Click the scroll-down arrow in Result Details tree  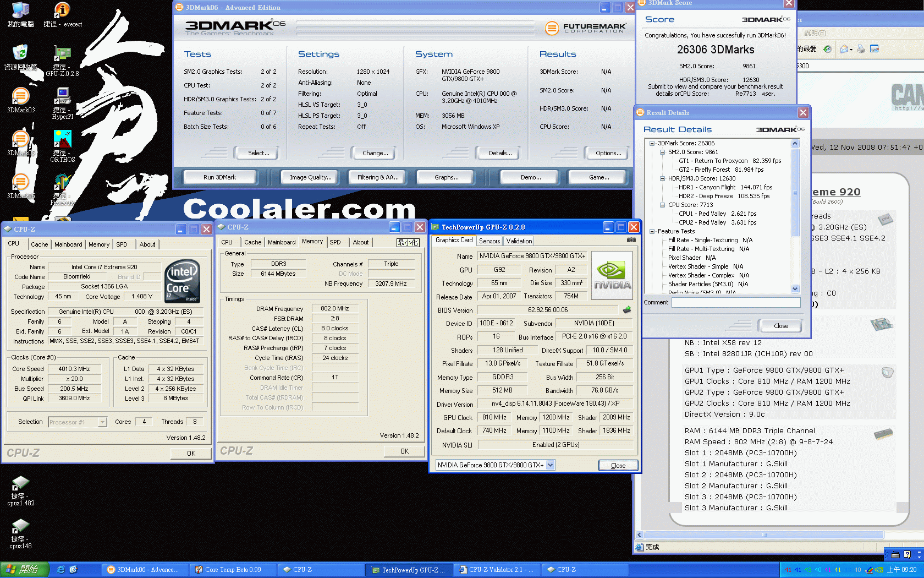(795, 288)
